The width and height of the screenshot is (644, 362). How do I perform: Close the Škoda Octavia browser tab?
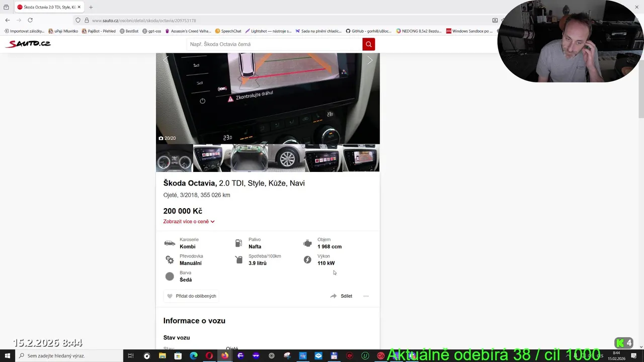79,7
